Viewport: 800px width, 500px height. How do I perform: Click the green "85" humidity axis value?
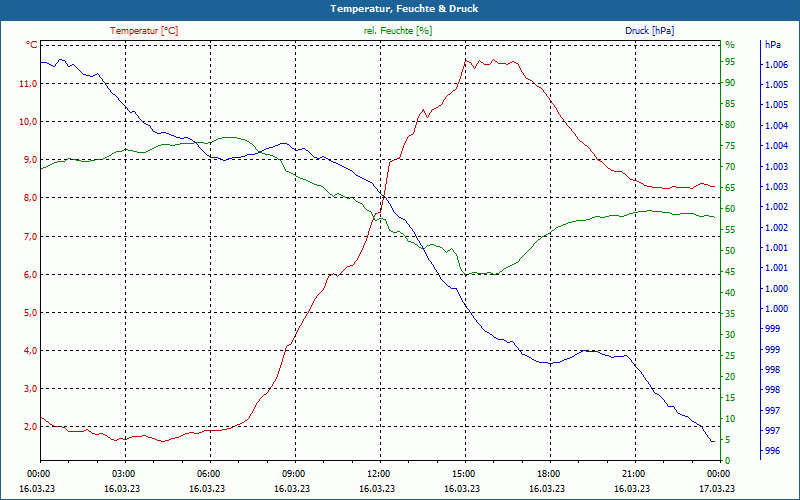[x=730, y=104]
